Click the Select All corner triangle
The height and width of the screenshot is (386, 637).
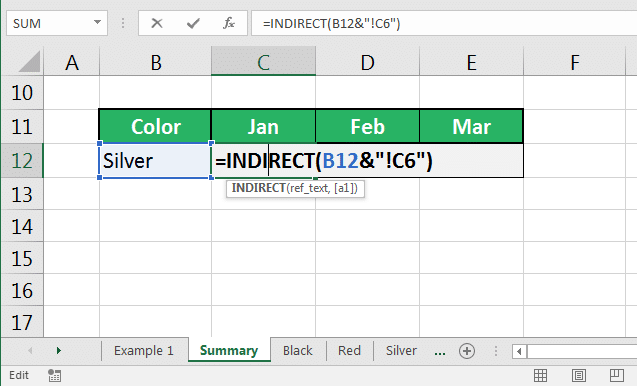click(x=29, y=62)
